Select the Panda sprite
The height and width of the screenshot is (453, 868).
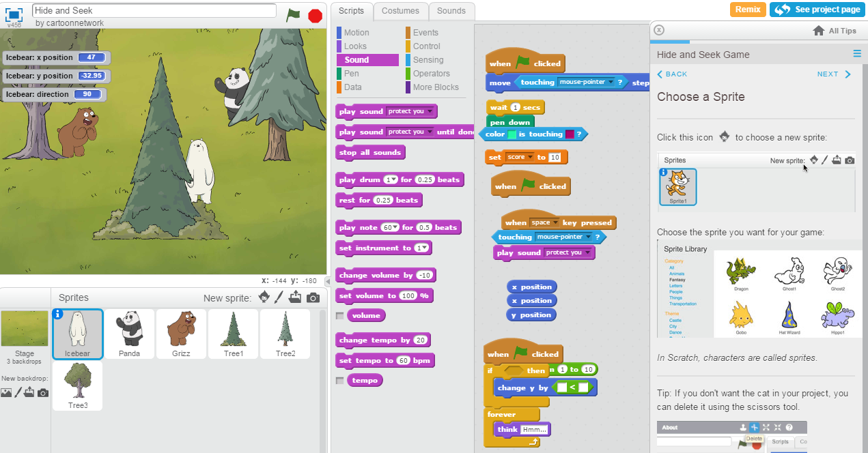[129, 334]
